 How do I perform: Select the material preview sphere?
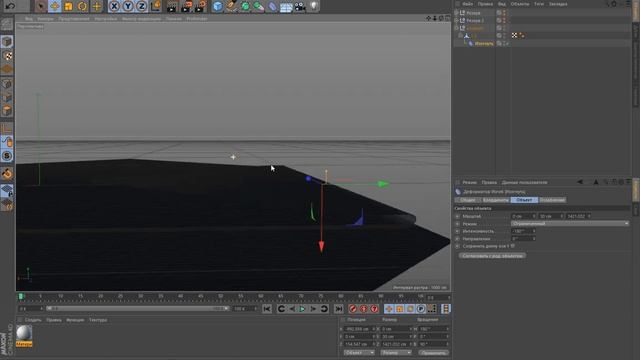point(24,333)
